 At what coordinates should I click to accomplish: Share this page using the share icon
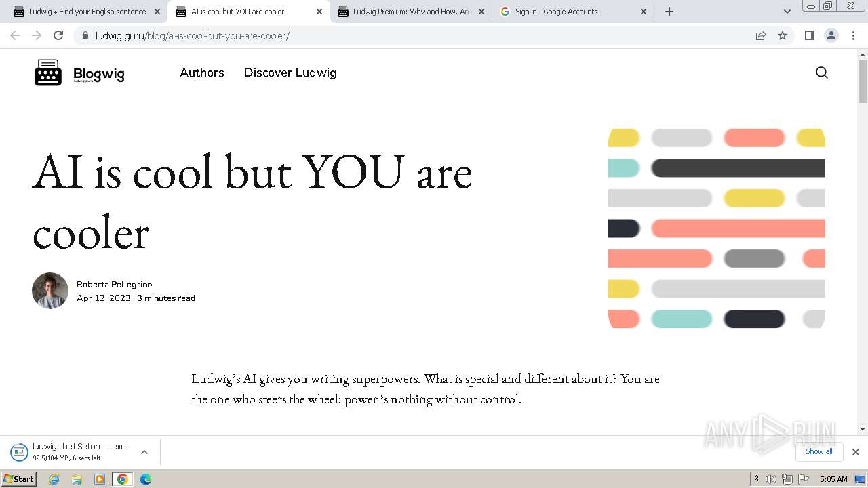(x=761, y=35)
